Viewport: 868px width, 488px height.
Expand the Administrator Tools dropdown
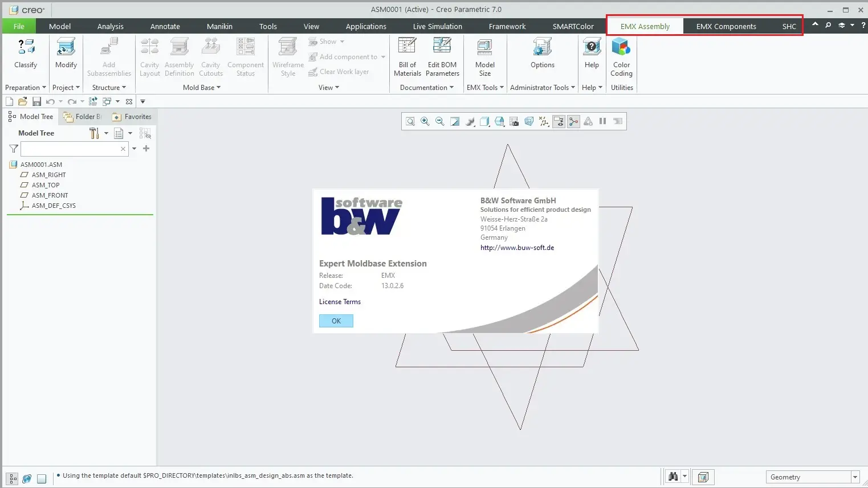[x=543, y=88]
